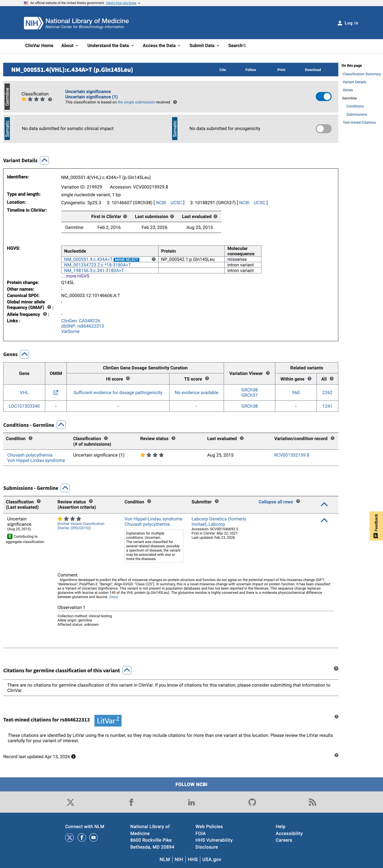Image resolution: width=383 pixels, height=868 pixels.
Task: Jump to Classification Summary in On this page
Action: point(361,74)
